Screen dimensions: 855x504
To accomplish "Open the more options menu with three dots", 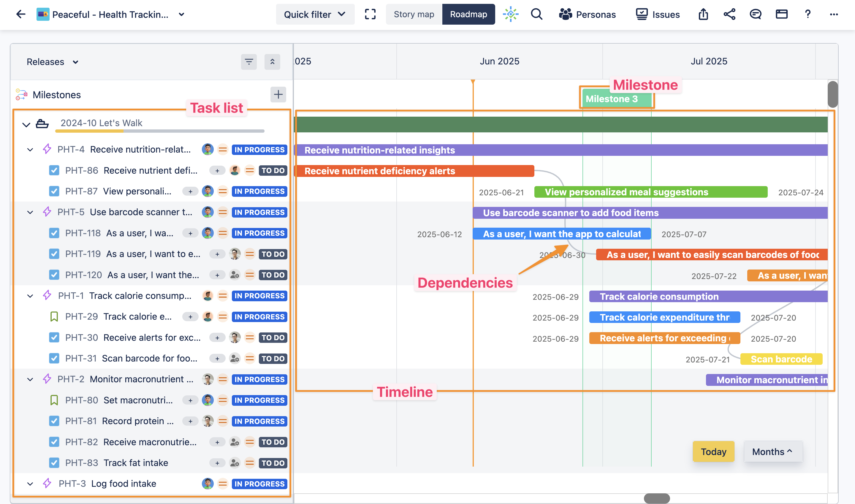I will [834, 14].
